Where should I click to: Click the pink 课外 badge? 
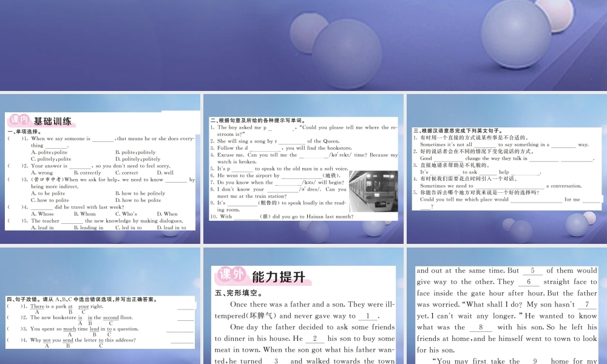click(x=231, y=275)
